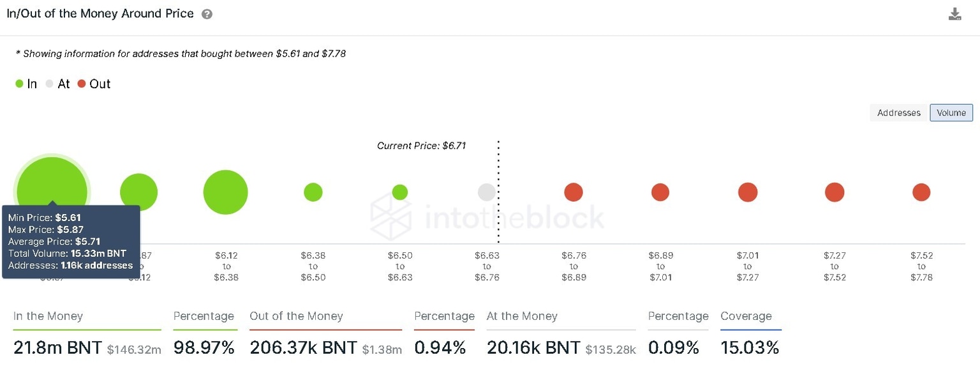Select the green bubble over $6.38 to $6.50
The height and width of the screenshot is (380, 980).
[x=313, y=192]
